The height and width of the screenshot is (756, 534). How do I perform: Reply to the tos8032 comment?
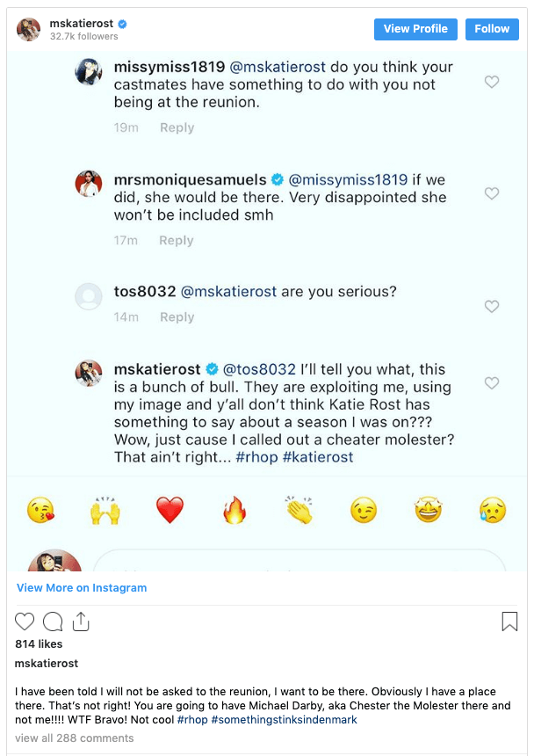point(177,317)
